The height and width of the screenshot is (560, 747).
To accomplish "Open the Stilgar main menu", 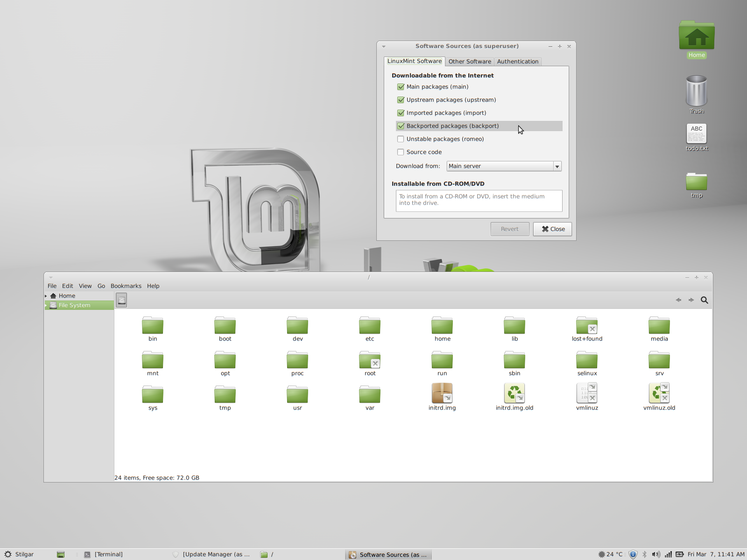I will (x=19, y=554).
